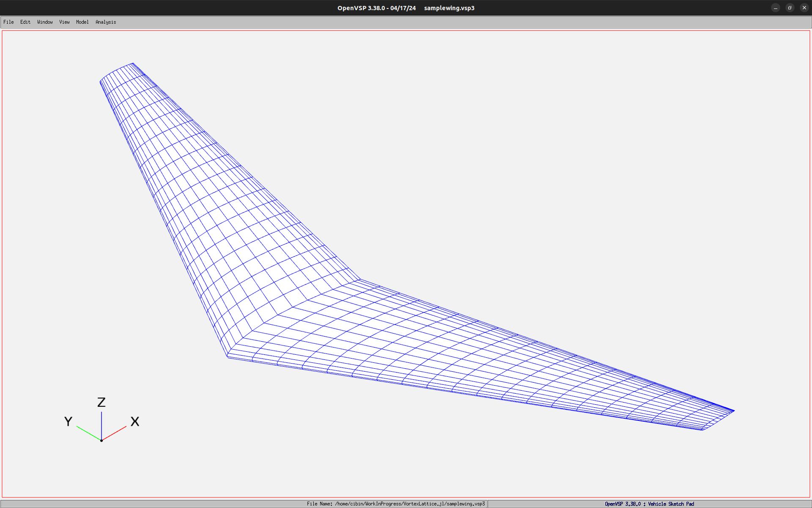Click the samplewing.vsp3 window title
812x508 pixels.
(x=449, y=8)
